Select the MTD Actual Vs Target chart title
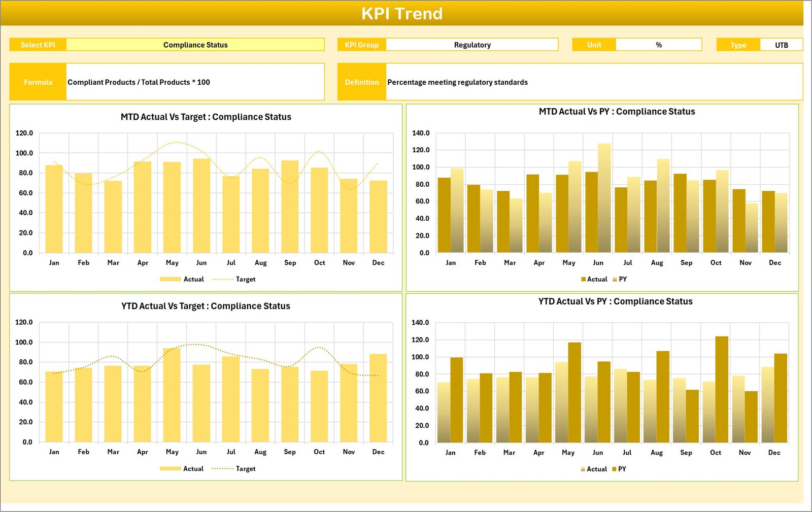Image resolution: width=812 pixels, height=512 pixels. coord(206,117)
